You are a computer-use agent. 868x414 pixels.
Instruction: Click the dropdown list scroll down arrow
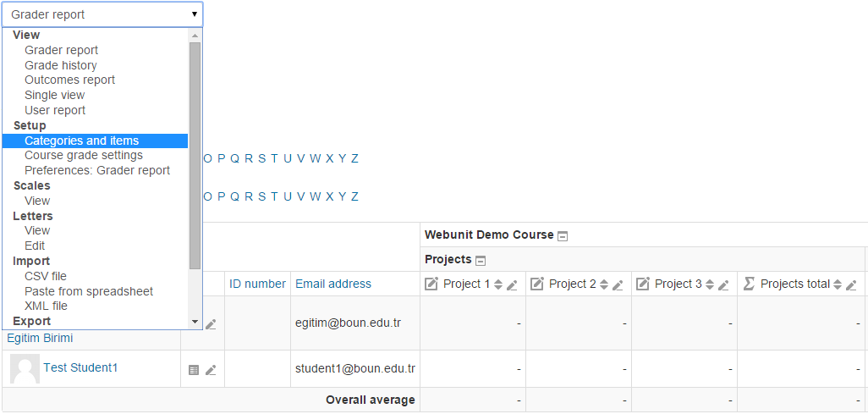click(195, 323)
